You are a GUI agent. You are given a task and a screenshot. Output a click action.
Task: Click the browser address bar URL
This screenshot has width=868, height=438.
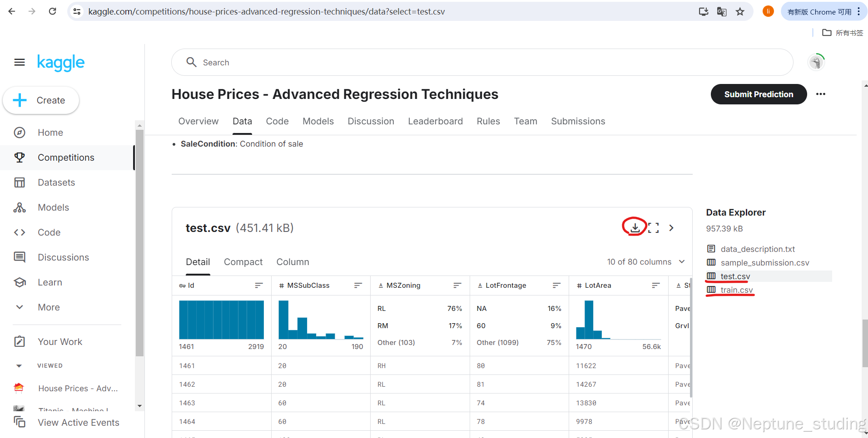click(267, 11)
